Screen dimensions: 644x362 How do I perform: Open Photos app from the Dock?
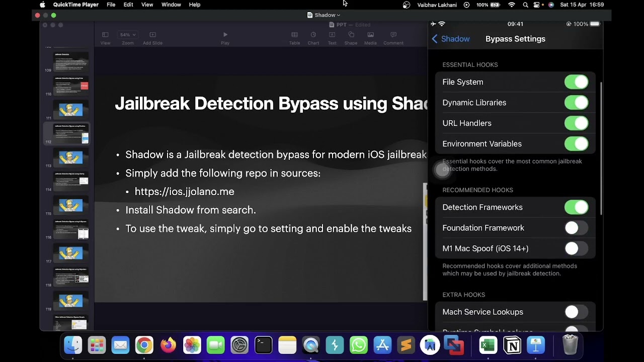pos(192,345)
